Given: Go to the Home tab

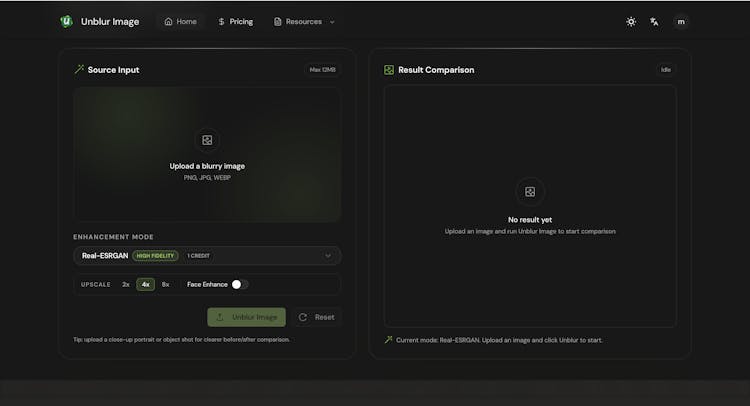Looking at the screenshot, I should pyautogui.click(x=181, y=21).
